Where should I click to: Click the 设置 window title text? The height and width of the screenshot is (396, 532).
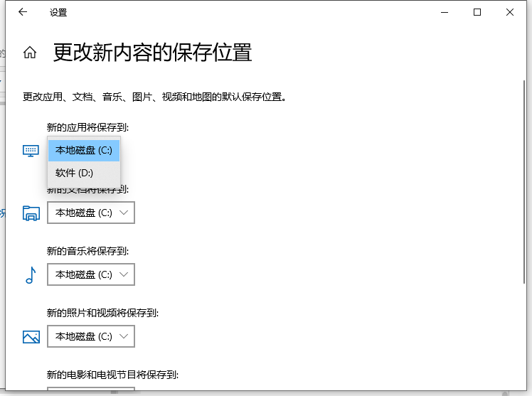[x=60, y=12]
